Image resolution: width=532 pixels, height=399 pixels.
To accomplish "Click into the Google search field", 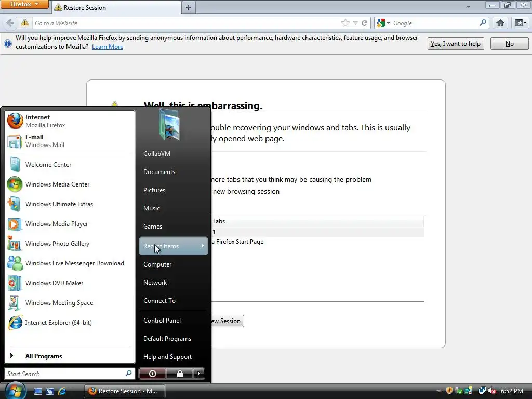I will 435,23.
